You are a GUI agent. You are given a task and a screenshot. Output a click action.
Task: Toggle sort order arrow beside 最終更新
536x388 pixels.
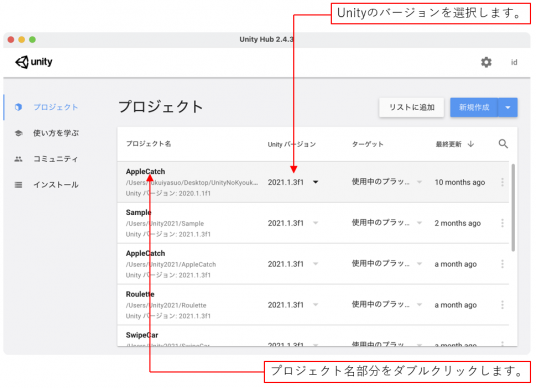471,144
